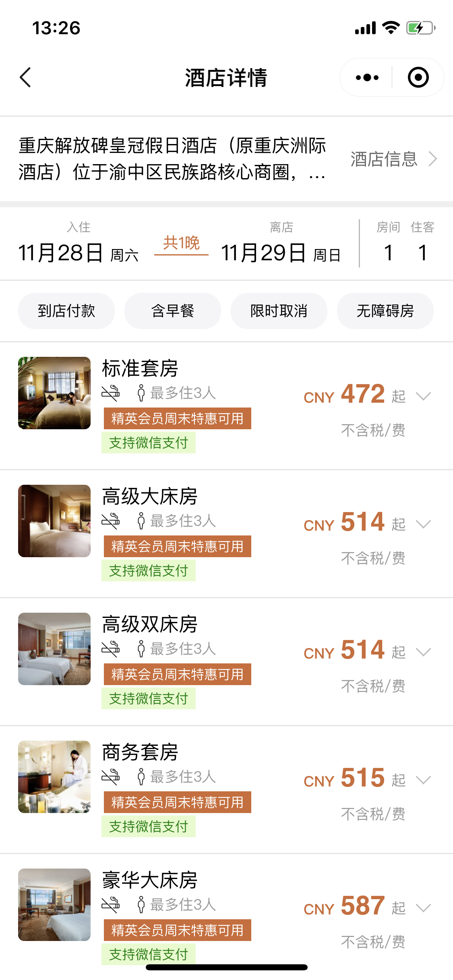Image resolution: width=453 pixels, height=980 pixels.
Task: Enable the 限时取消 filter
Action: pos(279,311)
